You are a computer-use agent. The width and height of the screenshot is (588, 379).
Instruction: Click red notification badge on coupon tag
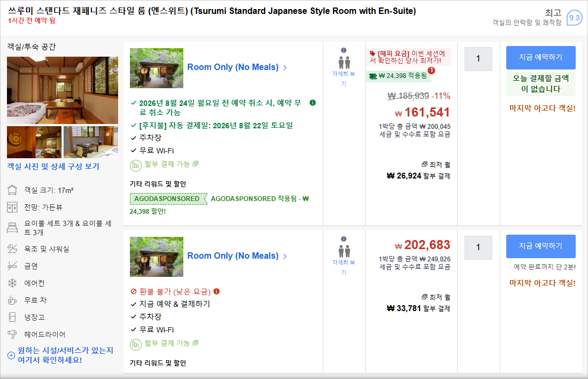(431, 70)
